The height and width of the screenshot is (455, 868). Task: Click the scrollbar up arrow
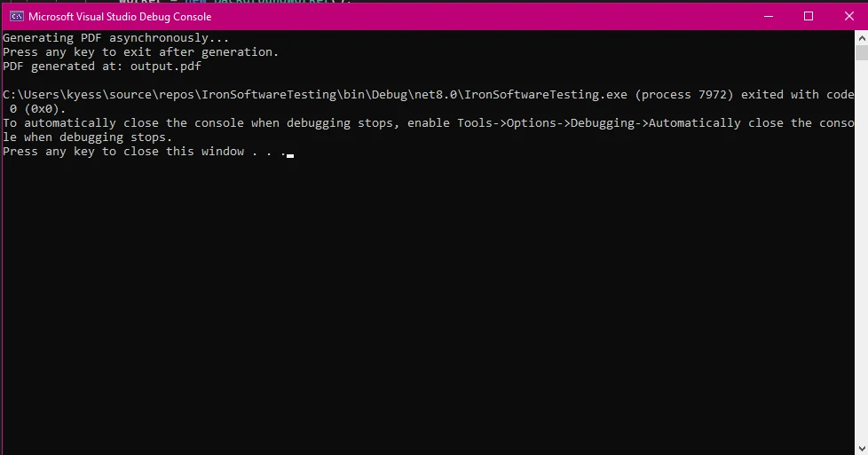pyautogui.click(x=861, y=37)
